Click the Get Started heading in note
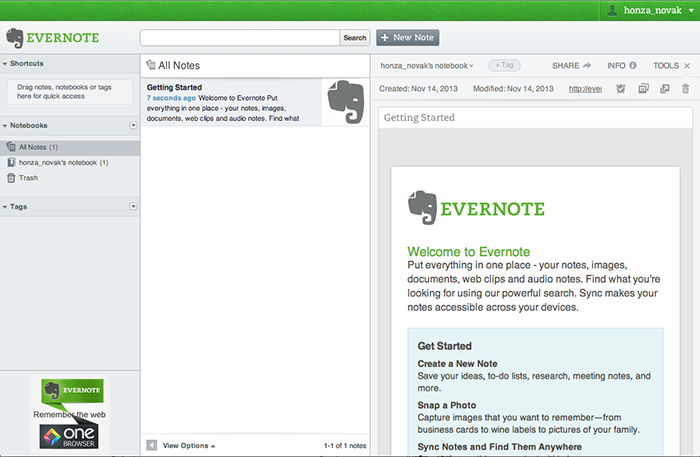 pyautogui.click(x=444, y=346)
